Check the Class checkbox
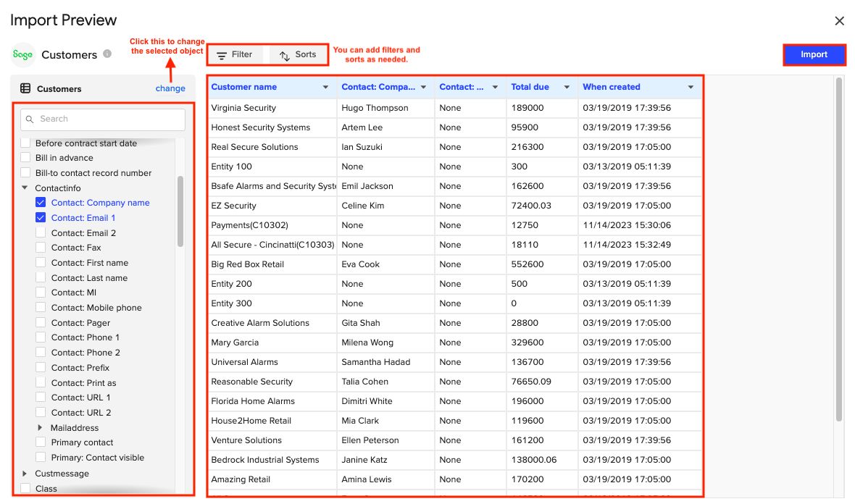This screenshot has height=504, width=855. (x=25, y=488)
